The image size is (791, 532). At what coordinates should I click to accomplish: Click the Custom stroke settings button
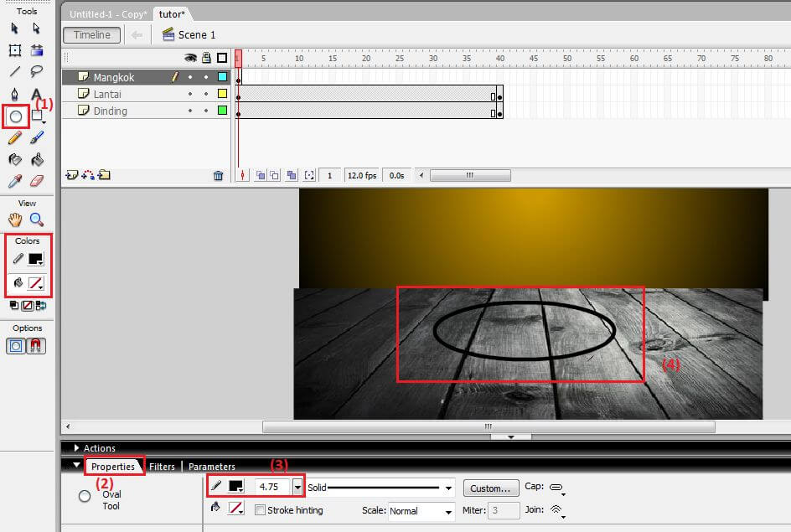coord(491,488)
